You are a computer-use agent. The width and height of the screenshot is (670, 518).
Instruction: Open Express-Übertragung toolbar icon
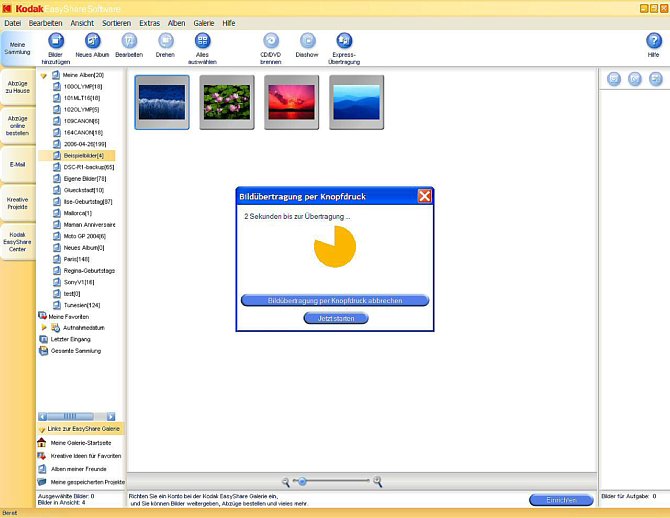click(344, 41)
